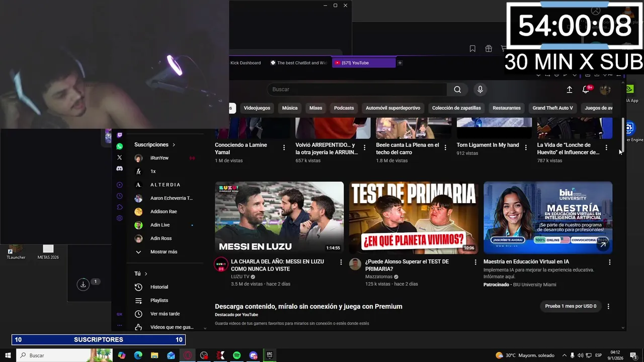Play the MESSI EN LUZU thumbnail
Image resolution: width=644 pixels, height=362 pixels.
(279, 218)
